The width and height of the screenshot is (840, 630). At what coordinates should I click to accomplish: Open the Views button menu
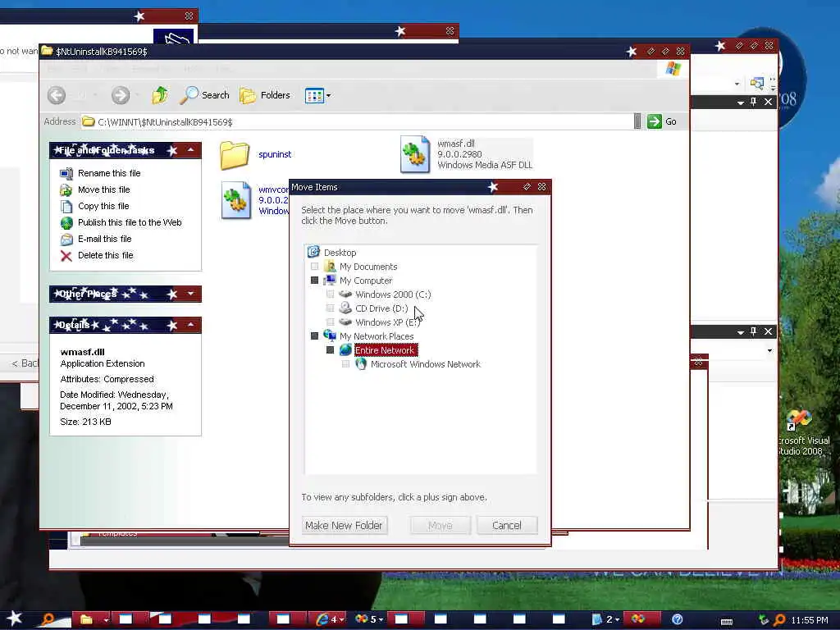[x=317, y=95]
